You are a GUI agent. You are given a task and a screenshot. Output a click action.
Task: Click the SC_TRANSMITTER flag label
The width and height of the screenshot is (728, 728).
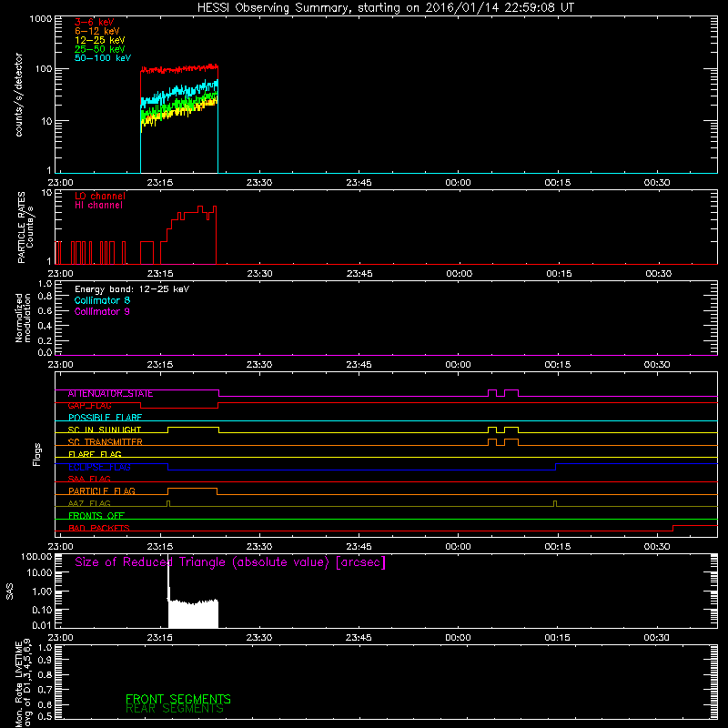click(x=106, y=442)
